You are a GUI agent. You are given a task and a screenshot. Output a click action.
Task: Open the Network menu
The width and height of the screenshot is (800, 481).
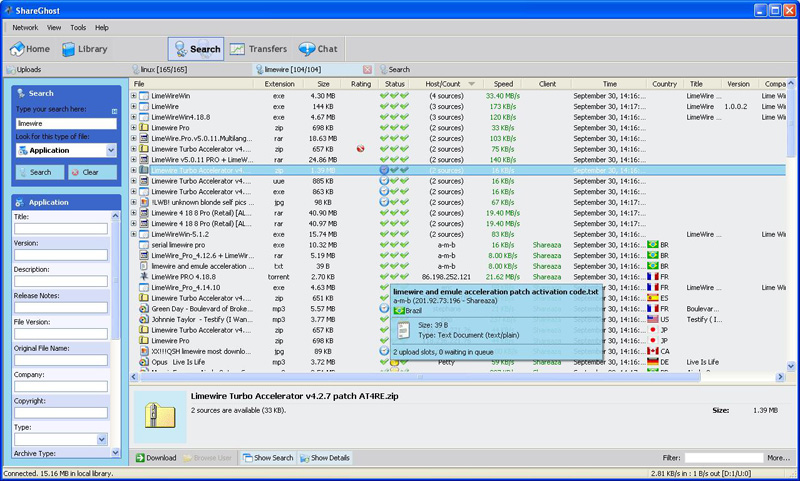coord(25,28)
